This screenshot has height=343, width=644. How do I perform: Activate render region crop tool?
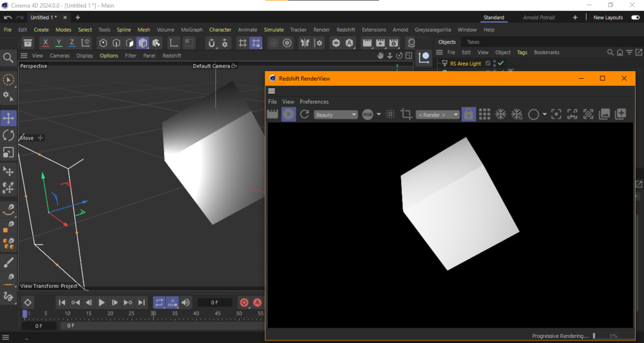pyautogui.click(x=406, y=114)
